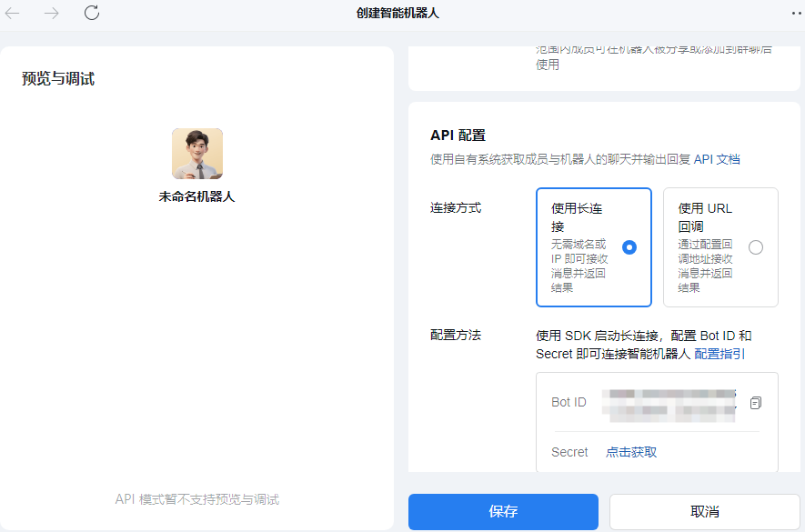805x532 pixels.
Task: Click the back arrow navigation icon
Action: (13, 13)
